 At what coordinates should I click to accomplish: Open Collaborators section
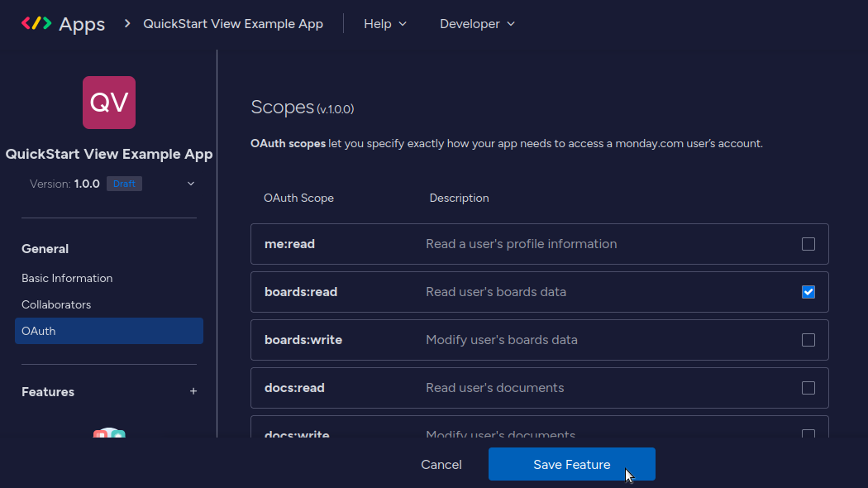click(56, 304)
